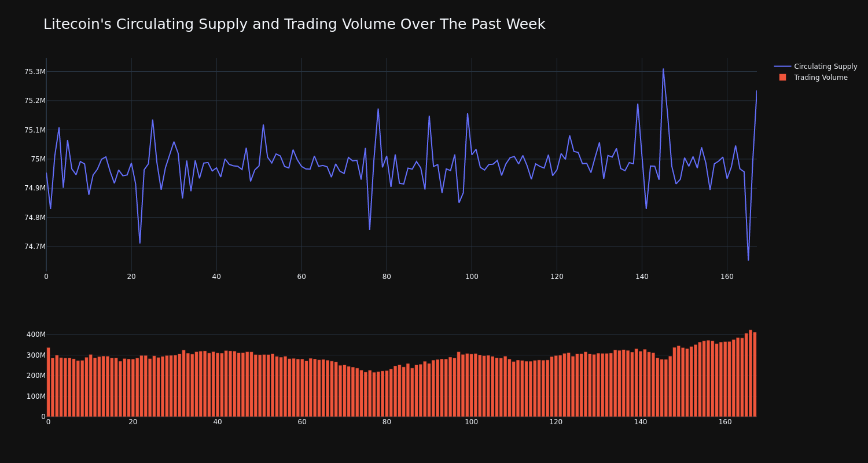This screenshot has width=868, height=463.
Task: Click the 75.2M y-axis label
Action: 35,101
